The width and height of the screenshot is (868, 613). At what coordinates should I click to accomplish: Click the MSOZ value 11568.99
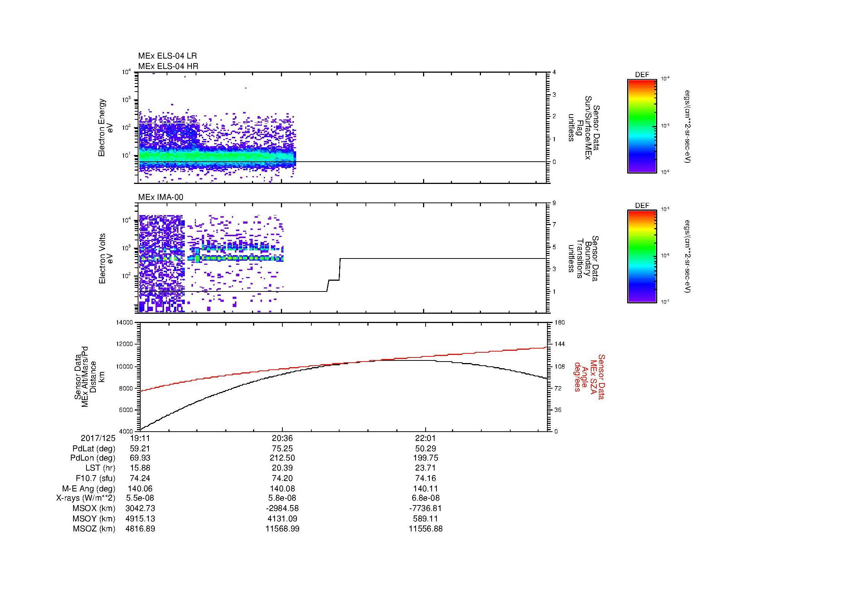click(282, 529)
